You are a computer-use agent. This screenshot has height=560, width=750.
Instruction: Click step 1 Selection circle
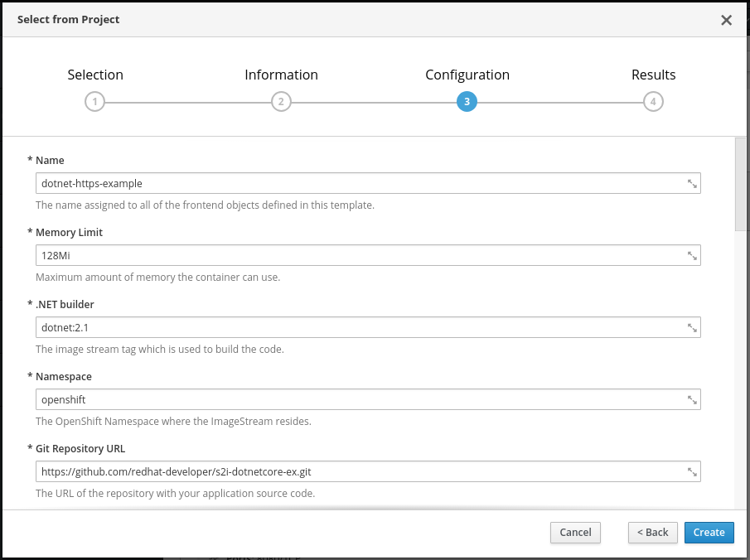coord(95,102)
